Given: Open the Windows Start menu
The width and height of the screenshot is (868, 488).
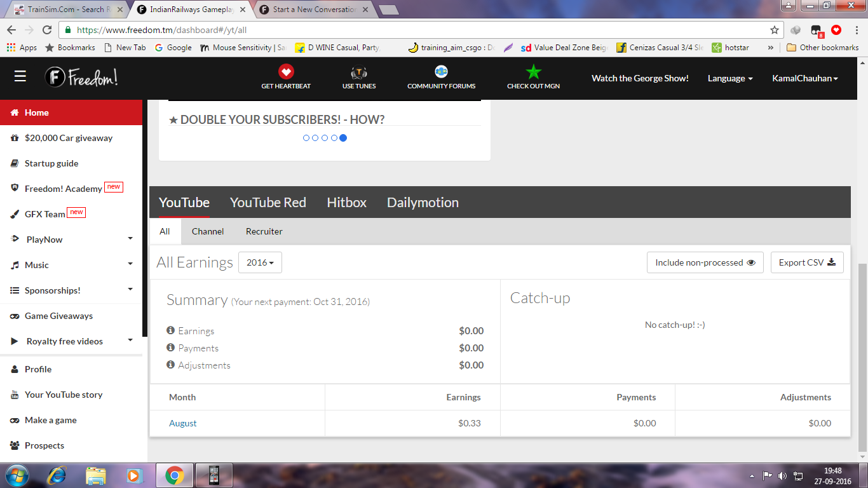Looking at the screenshot, I should pyautogui.click(x=16, y=475).
